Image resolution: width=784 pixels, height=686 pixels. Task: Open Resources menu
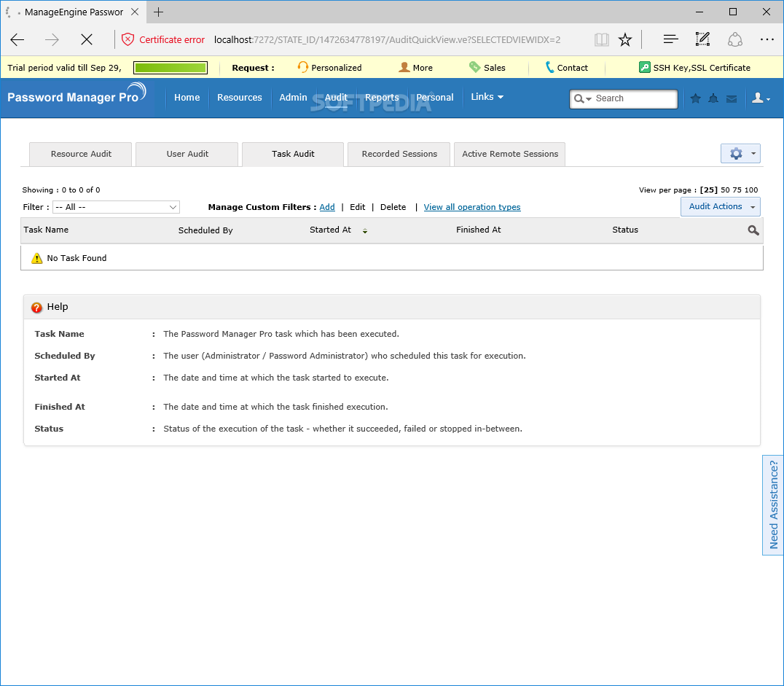(240, 98)
